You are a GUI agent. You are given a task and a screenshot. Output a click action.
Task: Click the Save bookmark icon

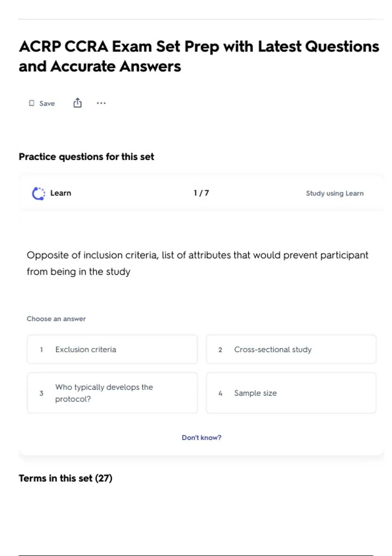32,103
